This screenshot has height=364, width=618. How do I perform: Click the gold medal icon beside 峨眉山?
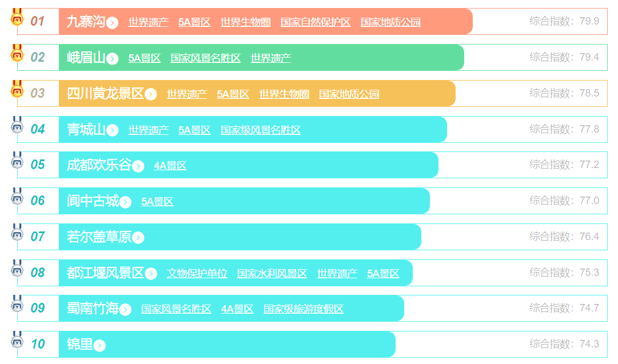(x=17, y=54)
